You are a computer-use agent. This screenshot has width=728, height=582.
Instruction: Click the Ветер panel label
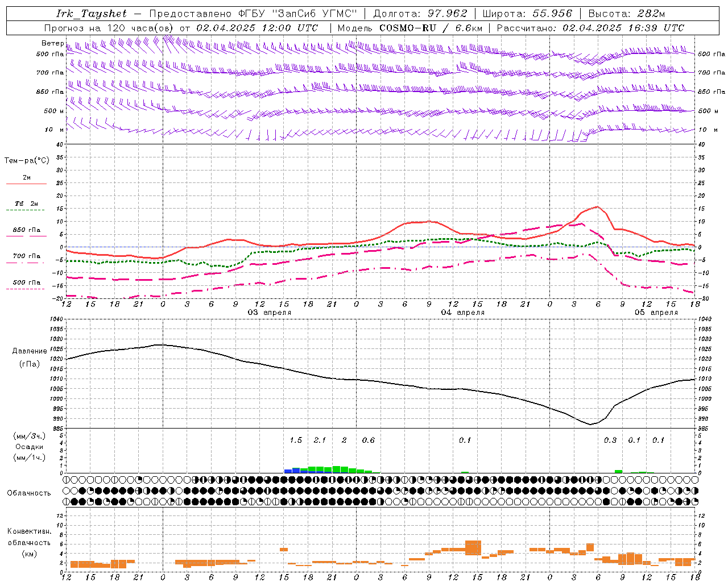click(x=53, y=43)
